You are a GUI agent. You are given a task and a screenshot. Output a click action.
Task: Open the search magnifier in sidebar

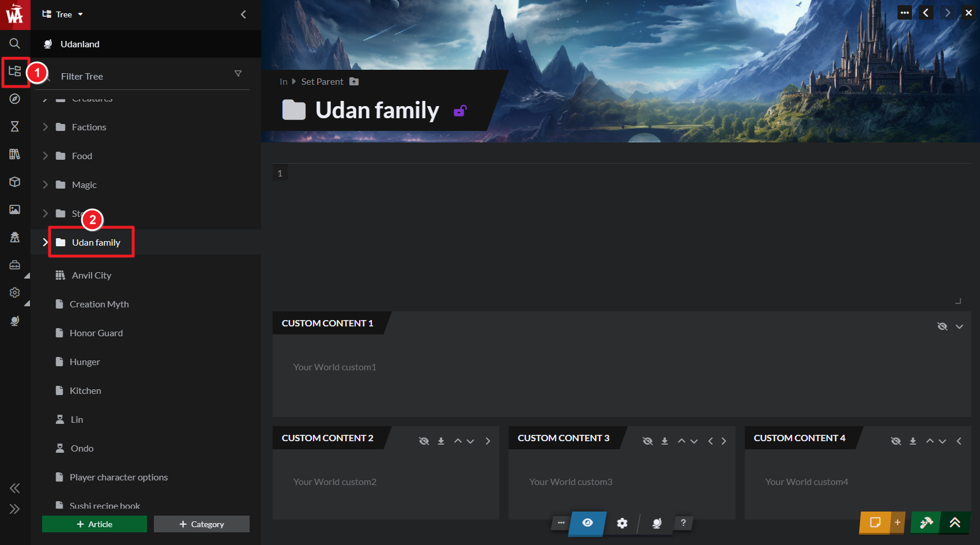click(15, 43)
